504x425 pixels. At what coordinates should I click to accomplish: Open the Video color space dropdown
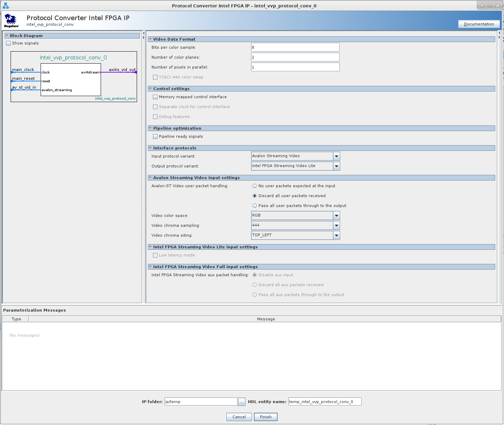pyautogui.click(x=336, y=216)
